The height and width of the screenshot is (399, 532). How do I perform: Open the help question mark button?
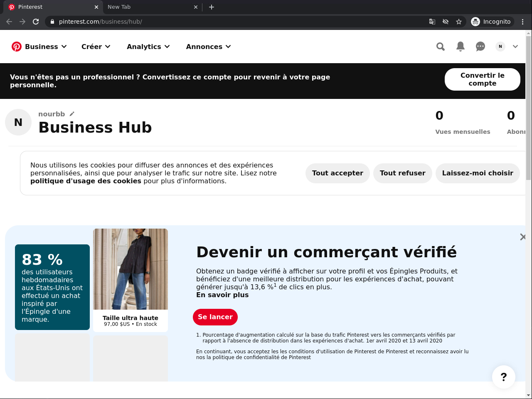(x=504, y=377)
